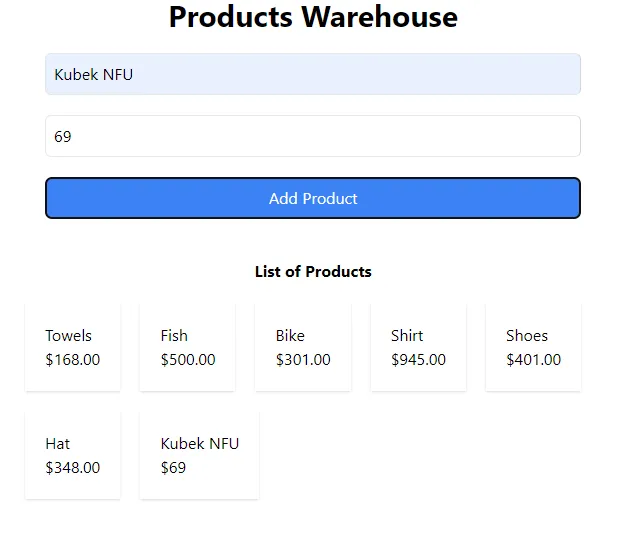Click the Kubek NFU name label in the product list

(200, 444)
